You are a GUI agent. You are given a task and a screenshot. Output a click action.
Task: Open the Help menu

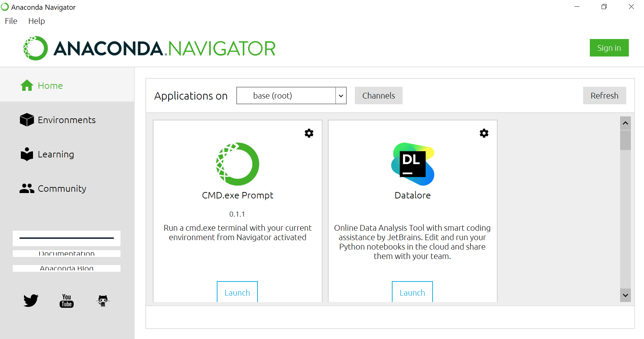point(37,21)
